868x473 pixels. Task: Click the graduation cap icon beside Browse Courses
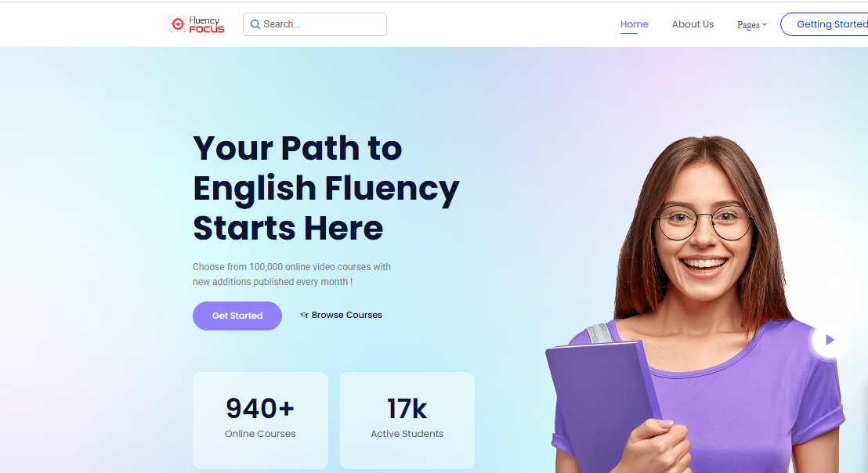[304, 315]
